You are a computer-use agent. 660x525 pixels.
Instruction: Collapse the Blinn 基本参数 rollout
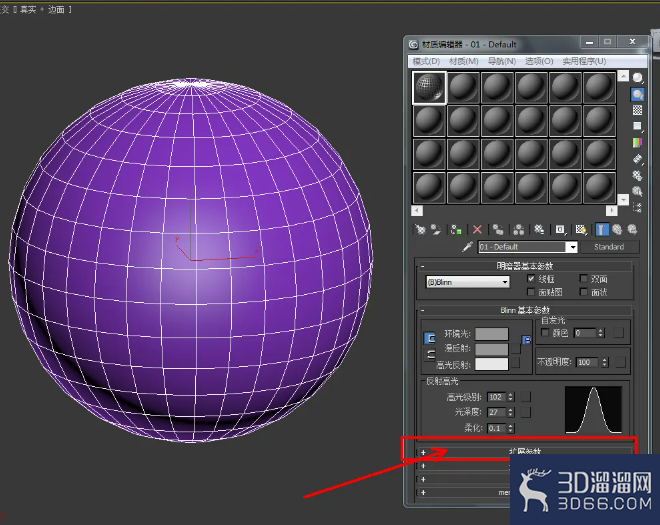pos(524,310)
